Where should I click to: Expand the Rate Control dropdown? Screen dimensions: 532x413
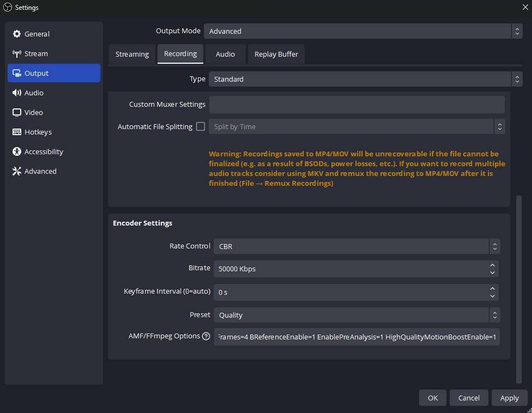click(x=356, y=246)
